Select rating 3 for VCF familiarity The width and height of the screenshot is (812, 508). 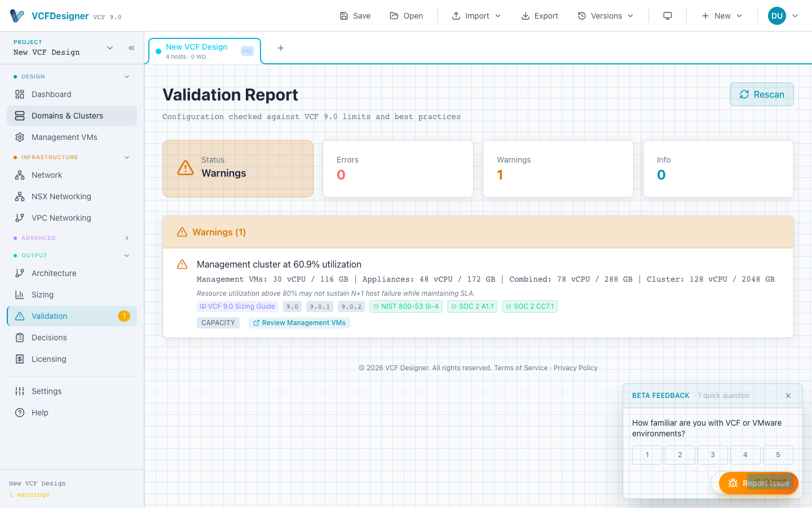click(x=712, y=454)
